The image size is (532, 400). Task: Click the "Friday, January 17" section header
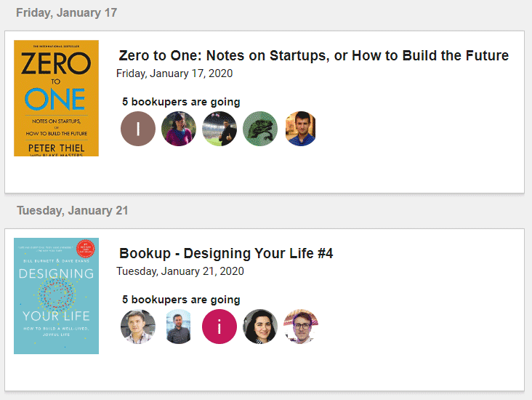66,13
